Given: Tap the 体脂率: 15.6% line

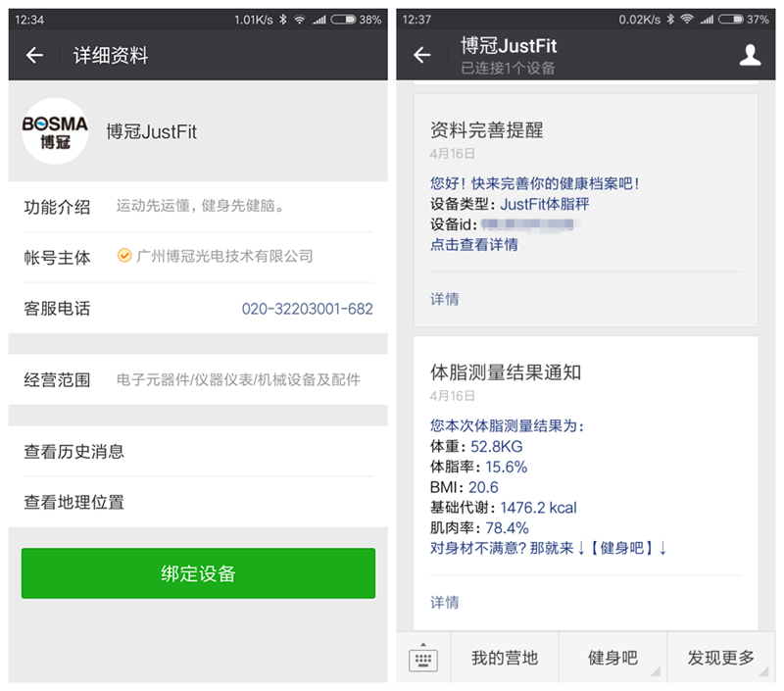Looking at the screenshot, I should (x=478, y=467).
